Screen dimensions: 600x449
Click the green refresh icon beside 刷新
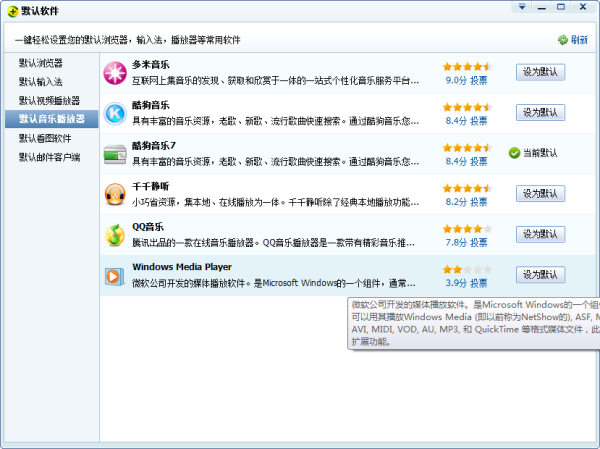pos(562,40)
